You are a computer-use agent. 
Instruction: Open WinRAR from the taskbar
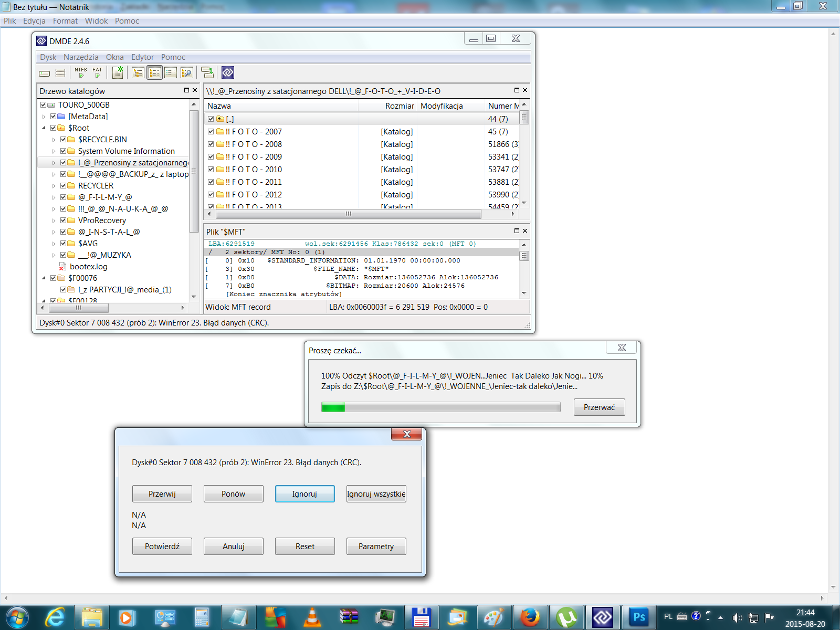pos(349,617)
